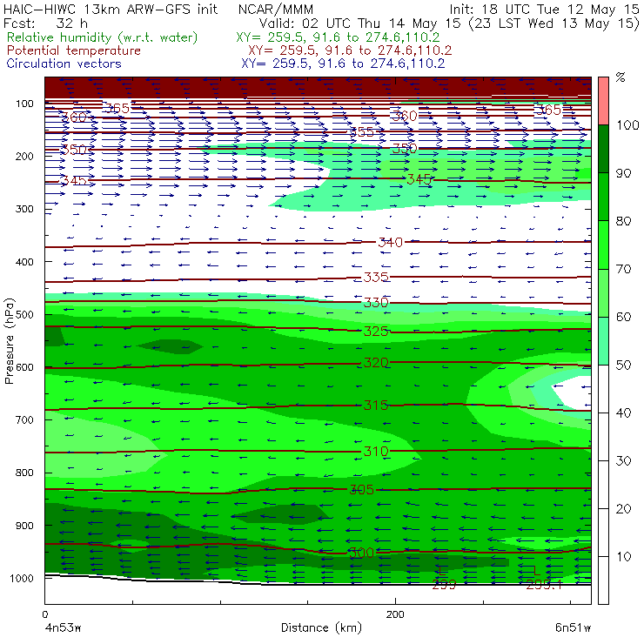
Task: Click the '100' pressure axis tick label
Action: 24,104
